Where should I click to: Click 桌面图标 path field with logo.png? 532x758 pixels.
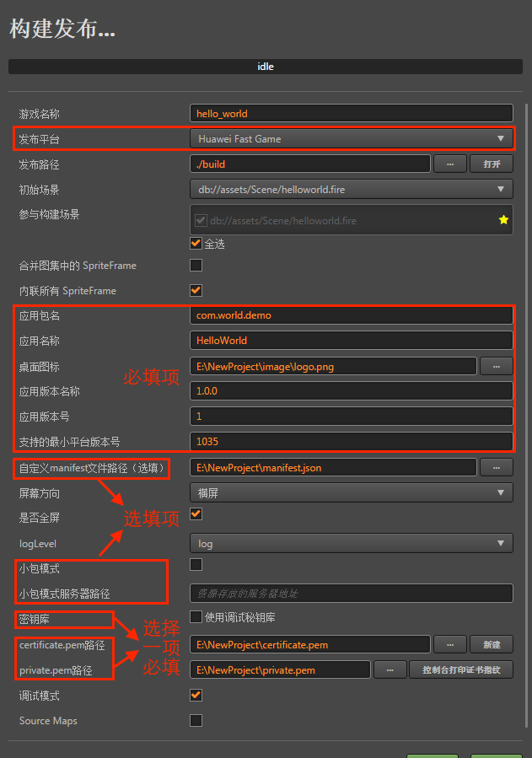(333, 367)
